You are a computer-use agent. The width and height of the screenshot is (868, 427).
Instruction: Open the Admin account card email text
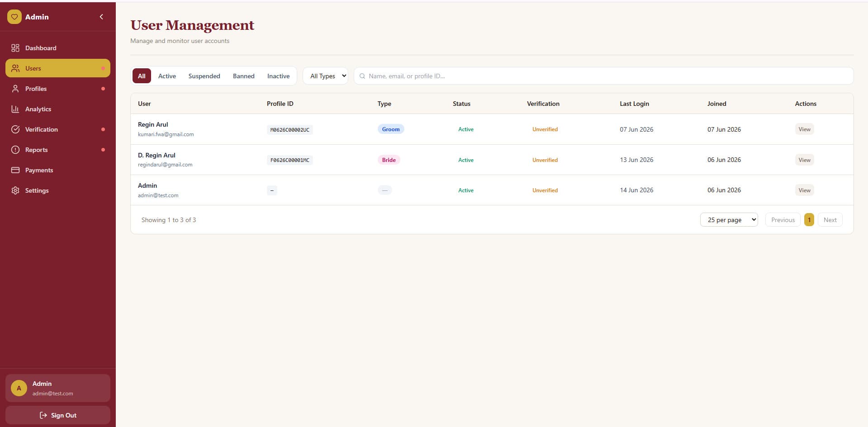pyautogui.click(x=52, y=394)
